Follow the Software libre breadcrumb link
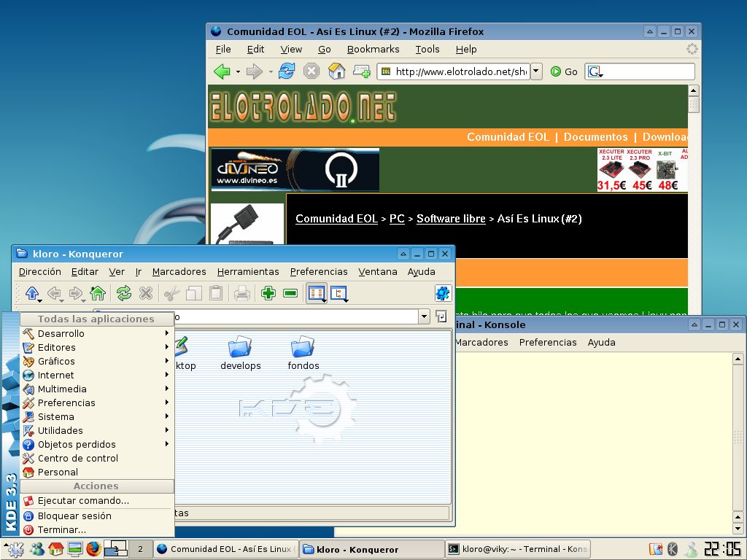The width and height of the screenshot is (747, 560). click(451, 219)
